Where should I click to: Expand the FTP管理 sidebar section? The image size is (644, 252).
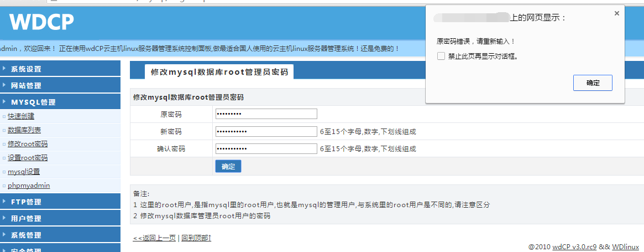tap(60, 202)
